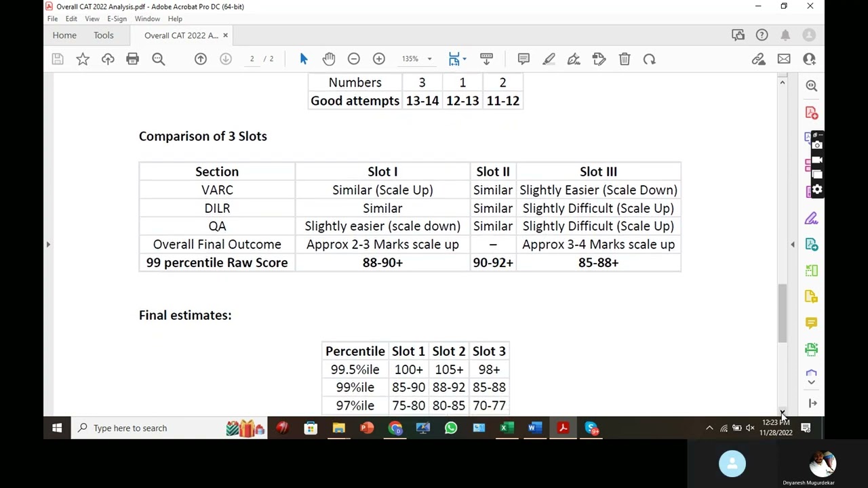Open the find text search icon
Screen dimensions: 868x488
point(158,59)
